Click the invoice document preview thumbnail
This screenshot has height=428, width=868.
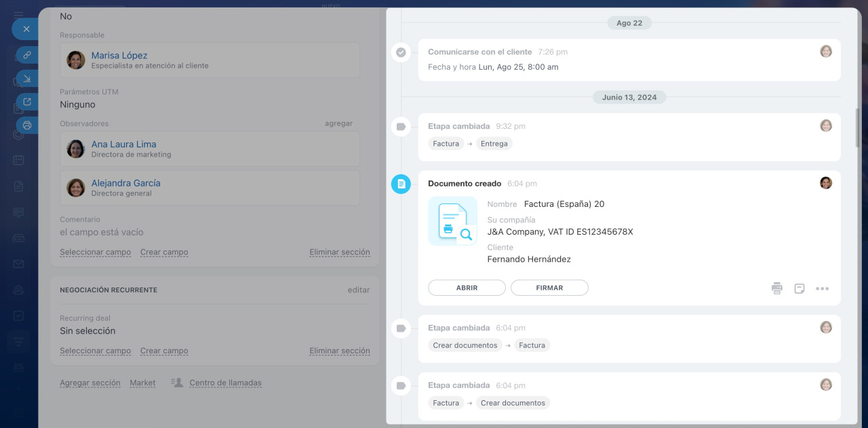pos(452,221)
